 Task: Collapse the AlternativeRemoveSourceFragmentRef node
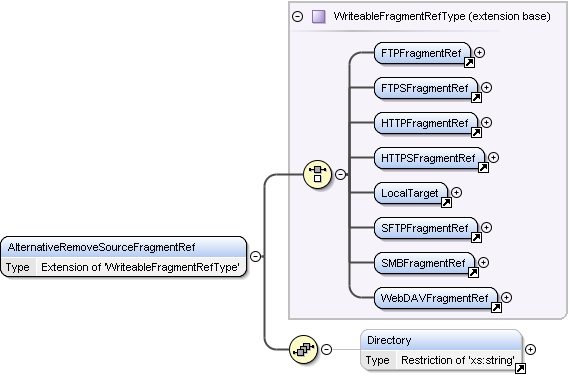pyautogui.click(x=255, y=257)
